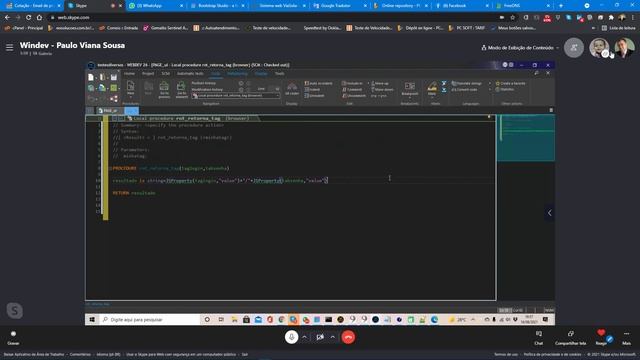This screenshot has height=360, width=640.
Task: Switch to the FreeDNS browser tab
Action: tap(523, 6)
